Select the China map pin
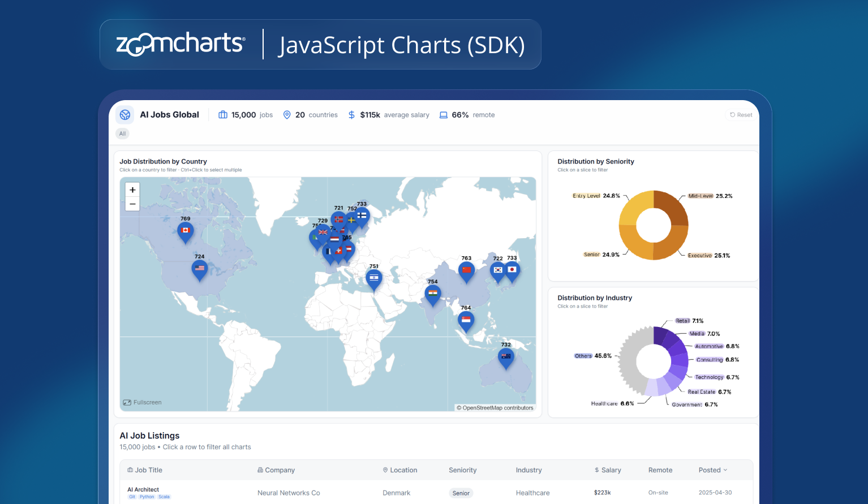868x504 pixels. (x=466, y=270)
